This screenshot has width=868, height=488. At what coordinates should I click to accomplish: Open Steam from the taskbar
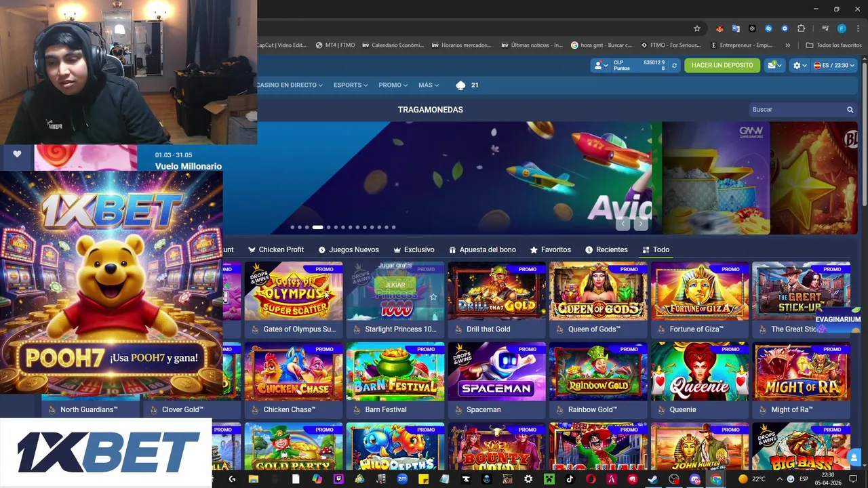(x=652, y=479)
